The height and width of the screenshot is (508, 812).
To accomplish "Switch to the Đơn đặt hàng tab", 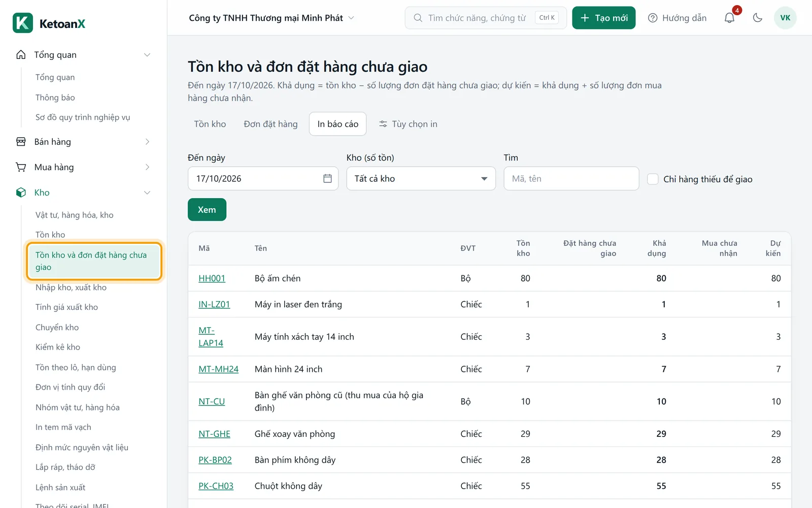I will click(270, 124).
